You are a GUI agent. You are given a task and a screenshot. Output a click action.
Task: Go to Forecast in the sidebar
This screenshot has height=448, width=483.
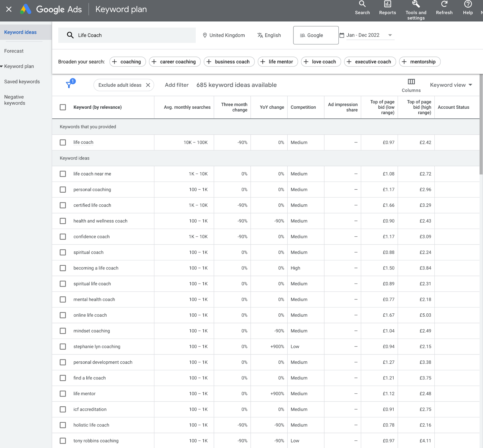click(14, 51)
